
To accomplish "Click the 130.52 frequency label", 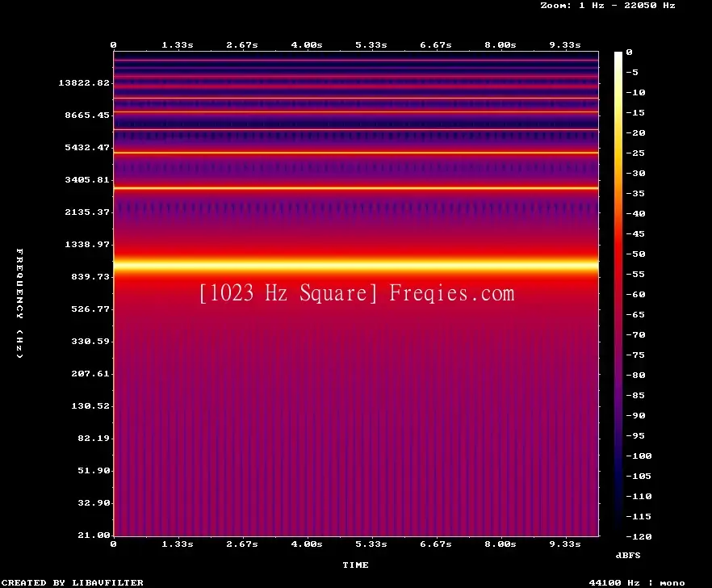I will (x=90, y=405).
